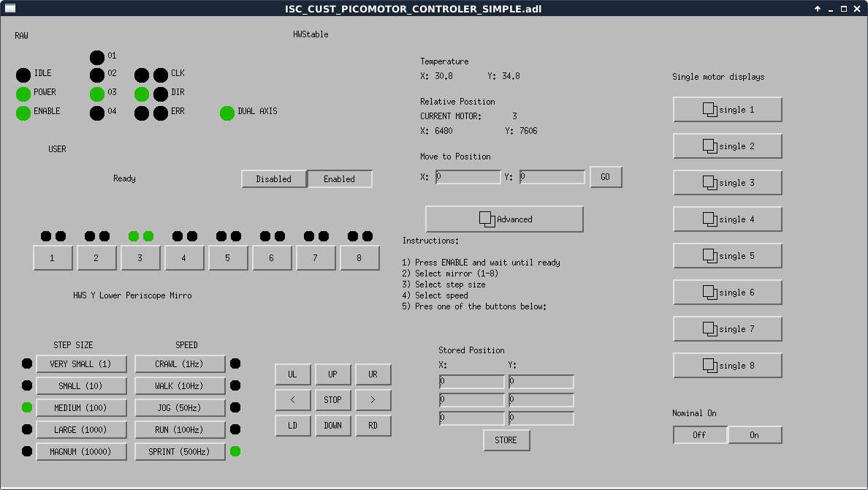Set speed to RUN (100Hz)
This screenshot has width=868, height=490.
point(179,430)
